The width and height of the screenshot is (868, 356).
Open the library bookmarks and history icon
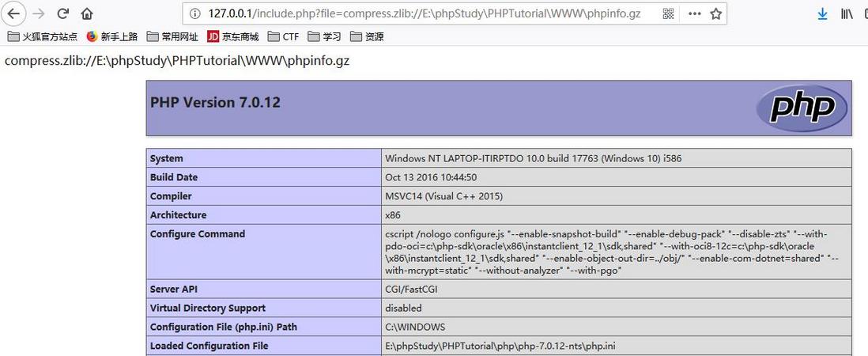tap(847, 13)
